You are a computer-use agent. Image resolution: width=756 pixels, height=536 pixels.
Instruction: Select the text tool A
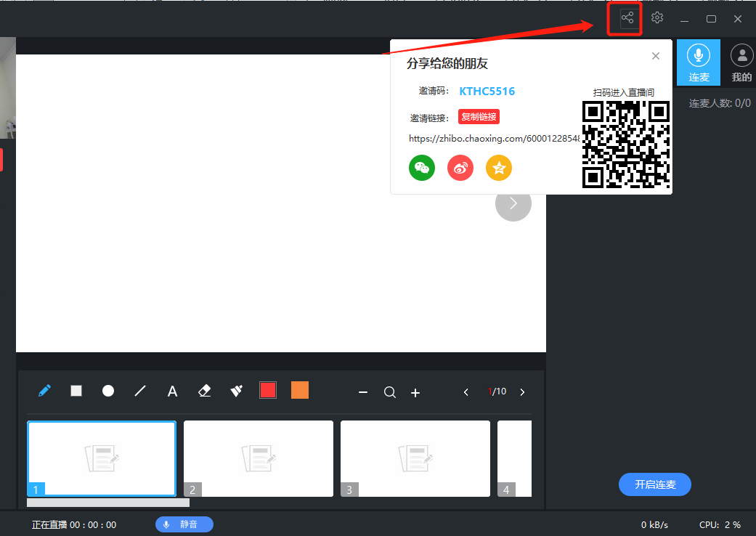(172, 391)
